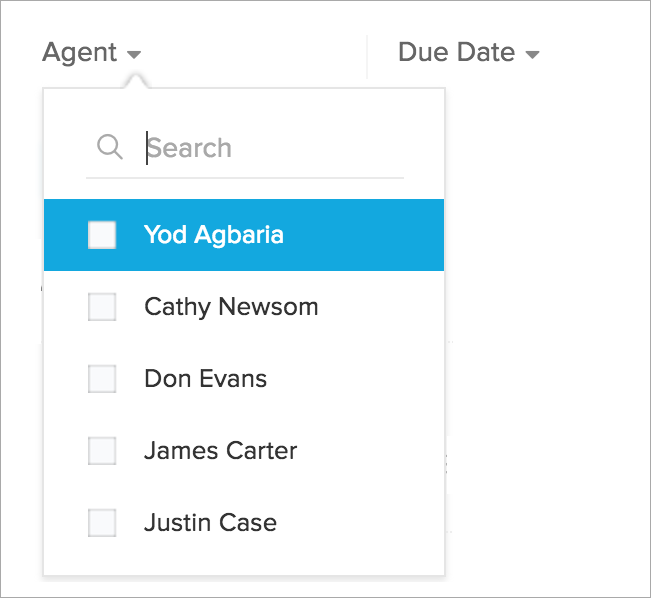
Task: Select Don Evans name in list
Action: pos(205,379)
